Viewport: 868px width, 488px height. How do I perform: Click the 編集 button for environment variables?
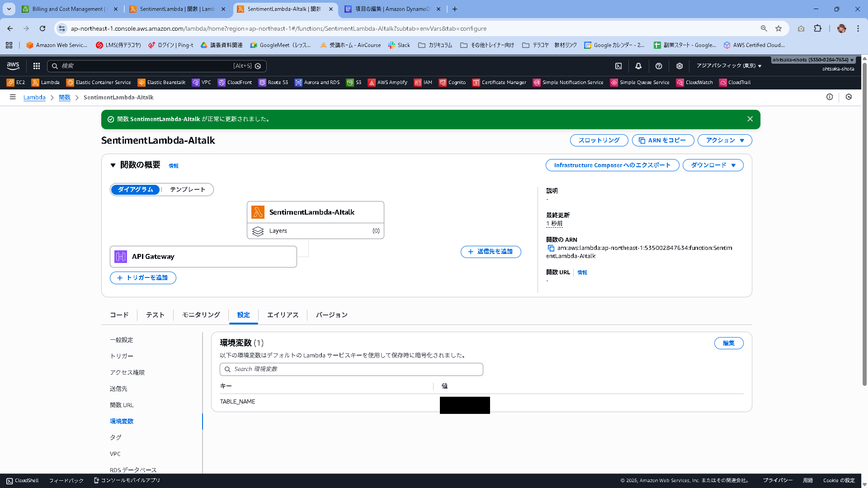[728, 343]
